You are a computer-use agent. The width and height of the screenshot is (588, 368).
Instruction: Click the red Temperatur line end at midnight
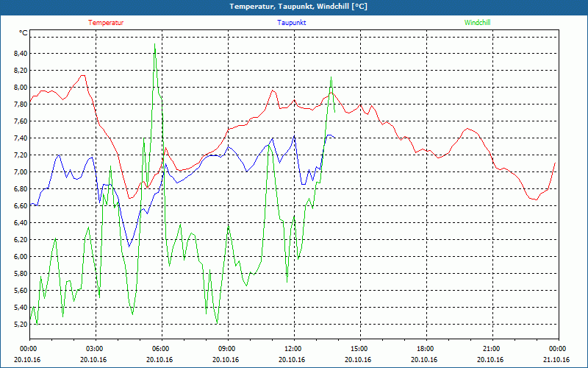[x=555, y=163]
